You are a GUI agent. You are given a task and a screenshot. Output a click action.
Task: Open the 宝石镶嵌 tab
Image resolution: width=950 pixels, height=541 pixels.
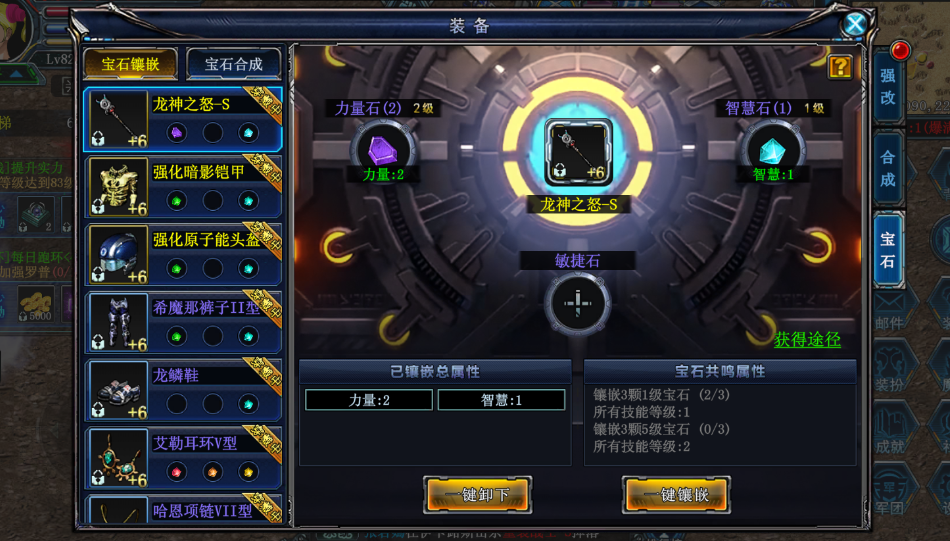click(130, 64)
